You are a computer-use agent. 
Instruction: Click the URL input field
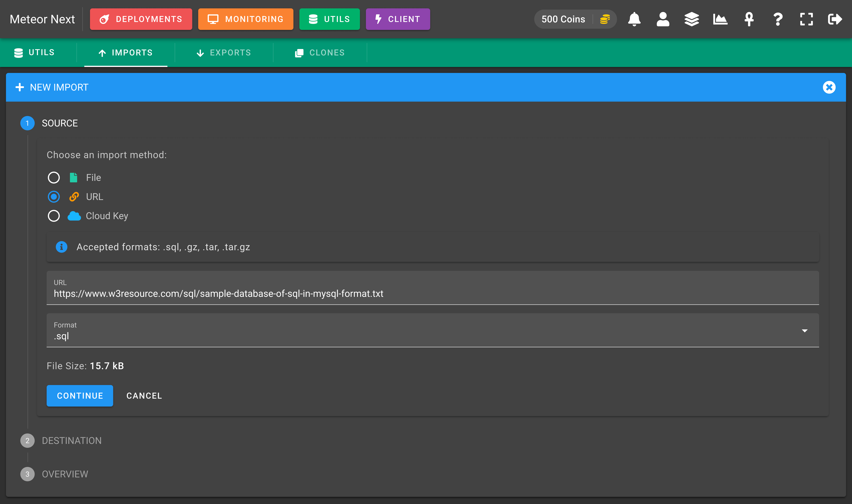pos(433,288)
